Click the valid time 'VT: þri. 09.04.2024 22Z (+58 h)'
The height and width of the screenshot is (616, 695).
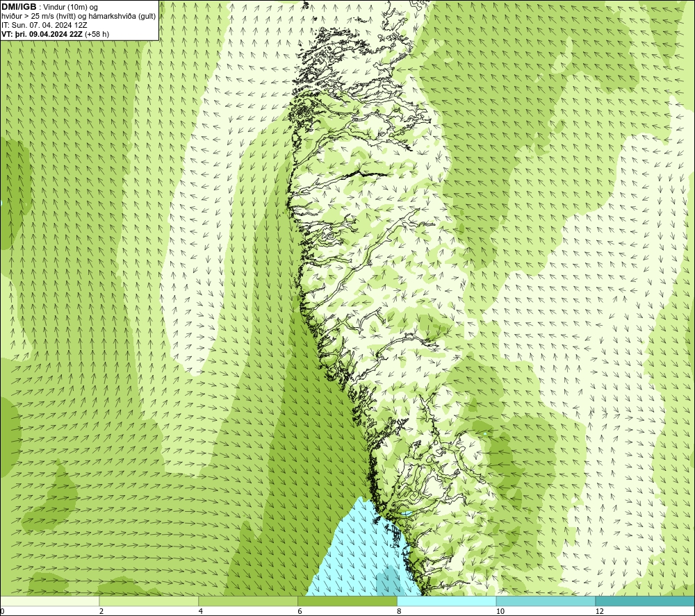(x=55, y=34)
